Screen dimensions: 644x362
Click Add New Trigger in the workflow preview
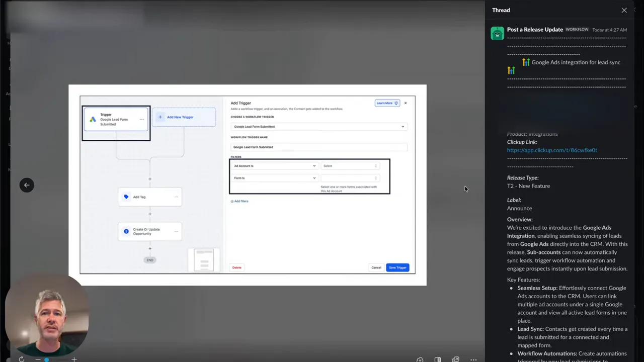[x=184, y=117]
